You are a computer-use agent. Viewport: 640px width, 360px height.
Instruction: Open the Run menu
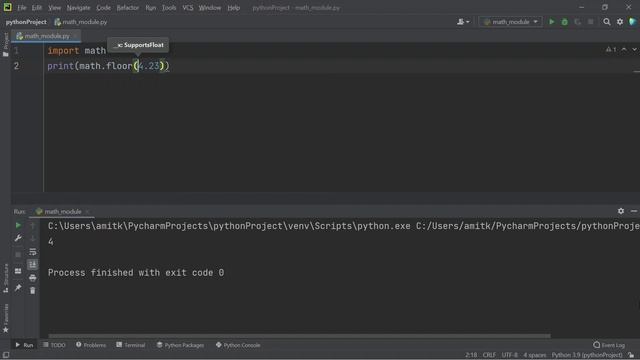coord(151,8)
